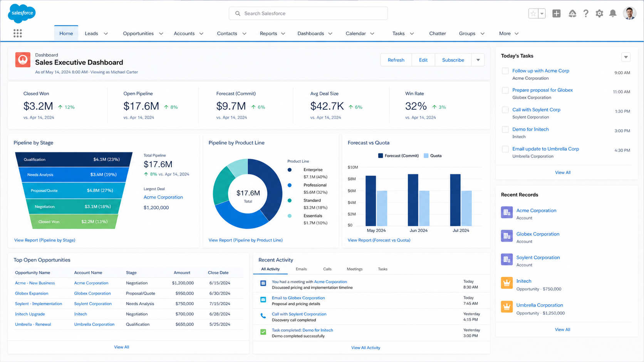Open the notifications bell icon
This screenshot has height=362, width=644.
pos(613,13)
